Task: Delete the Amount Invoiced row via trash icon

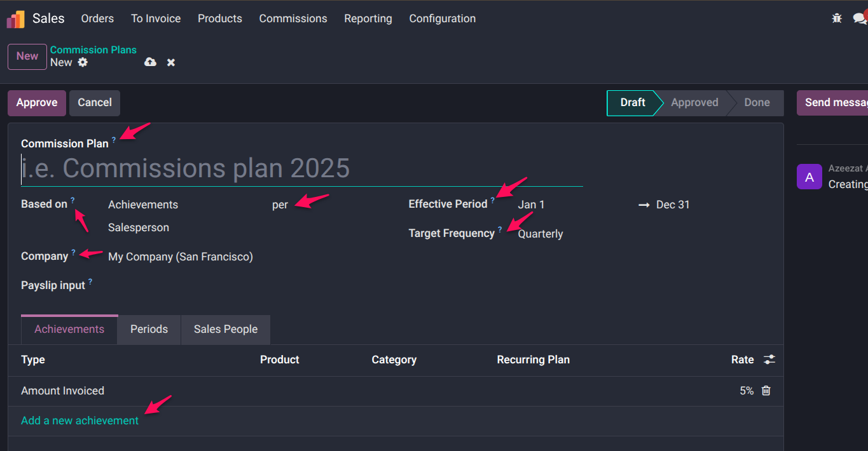Action: coord(766,391)
